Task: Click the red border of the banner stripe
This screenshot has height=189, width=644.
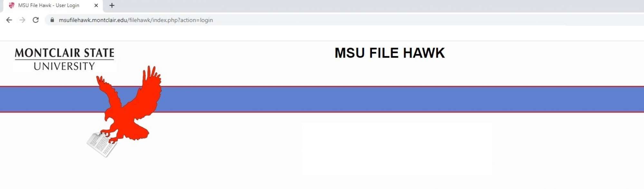Action: [386, 87]
